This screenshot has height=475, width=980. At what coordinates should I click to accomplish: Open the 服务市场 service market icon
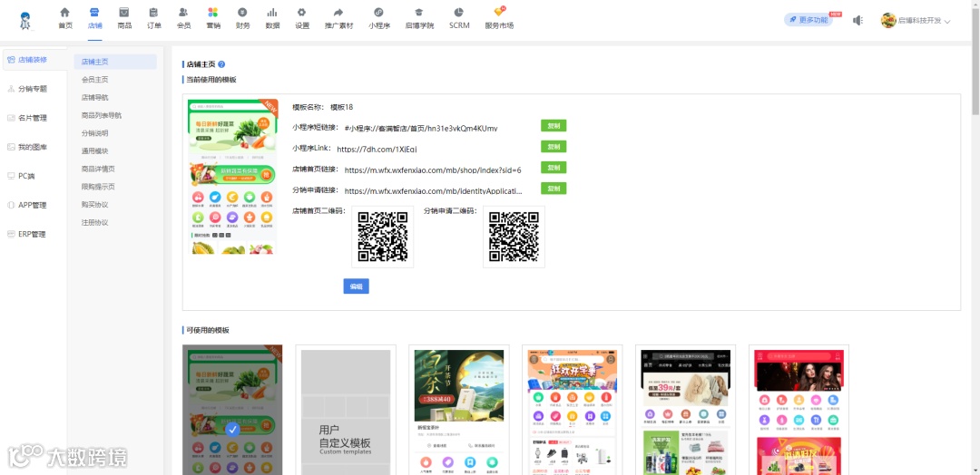coord(499,12)
